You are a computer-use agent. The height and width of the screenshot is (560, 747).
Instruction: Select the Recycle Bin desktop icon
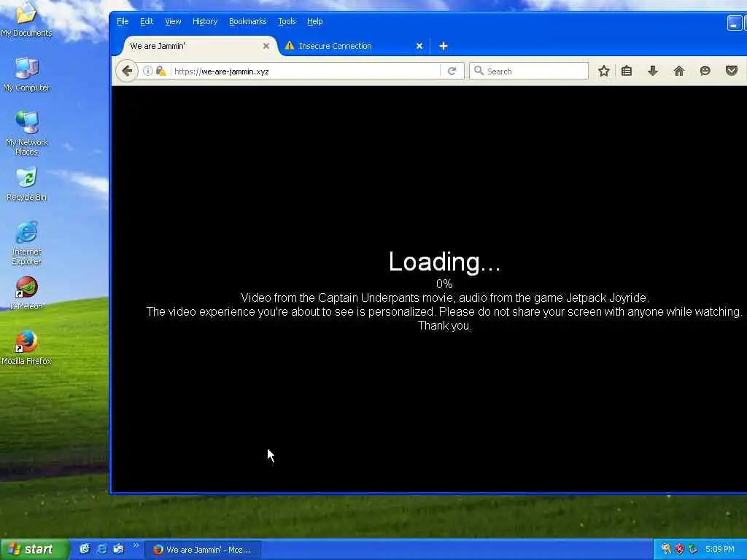[x=27, y=184]
